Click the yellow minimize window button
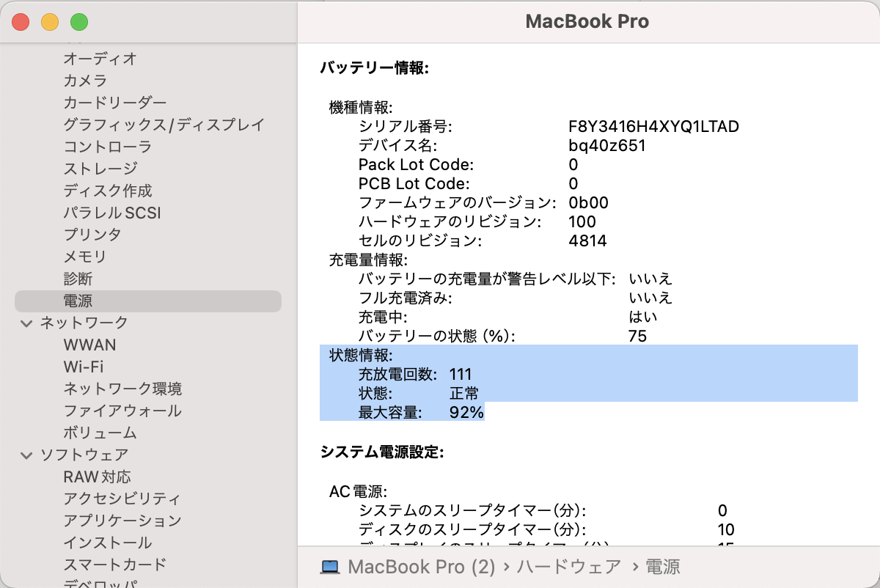Screen dimensions: 880x588 (x=50, y=22)
